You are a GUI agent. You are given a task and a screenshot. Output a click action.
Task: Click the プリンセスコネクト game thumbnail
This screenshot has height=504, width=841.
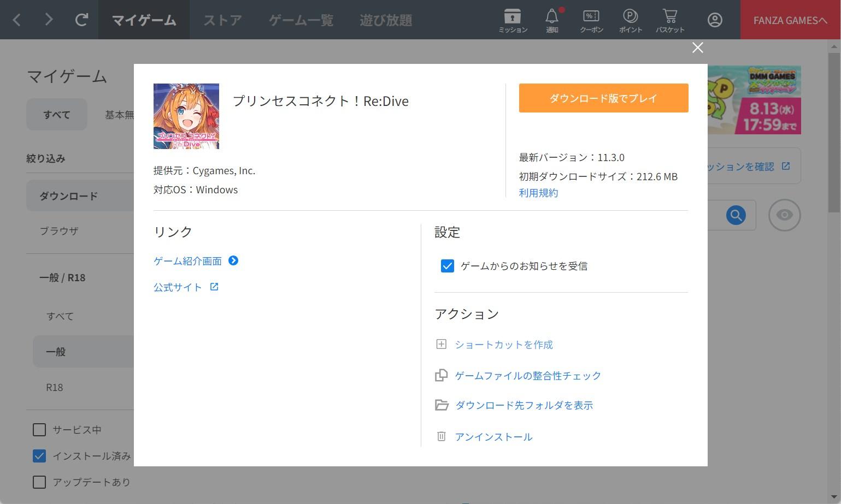(x=186, y=116)
